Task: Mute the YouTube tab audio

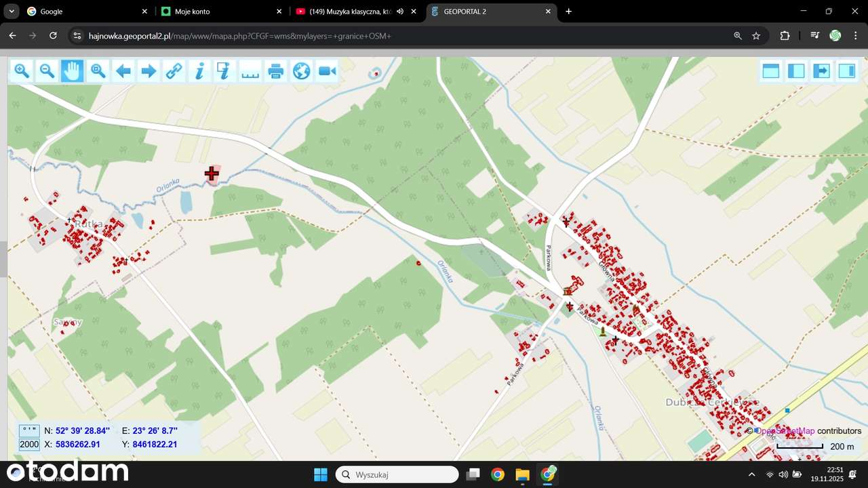Action: (x=400, y=12)
